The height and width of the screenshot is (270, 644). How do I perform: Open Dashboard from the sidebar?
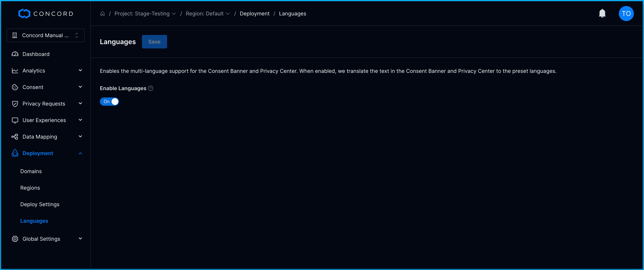[x=36, y=54]
